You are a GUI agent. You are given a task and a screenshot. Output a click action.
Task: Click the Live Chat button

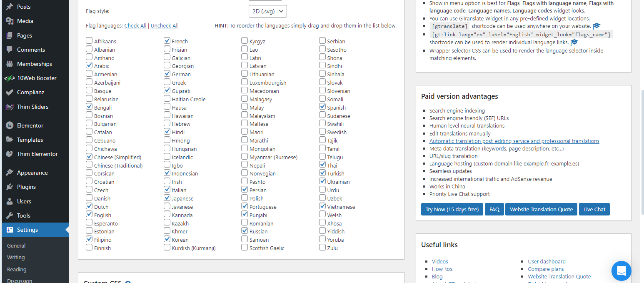594,209
